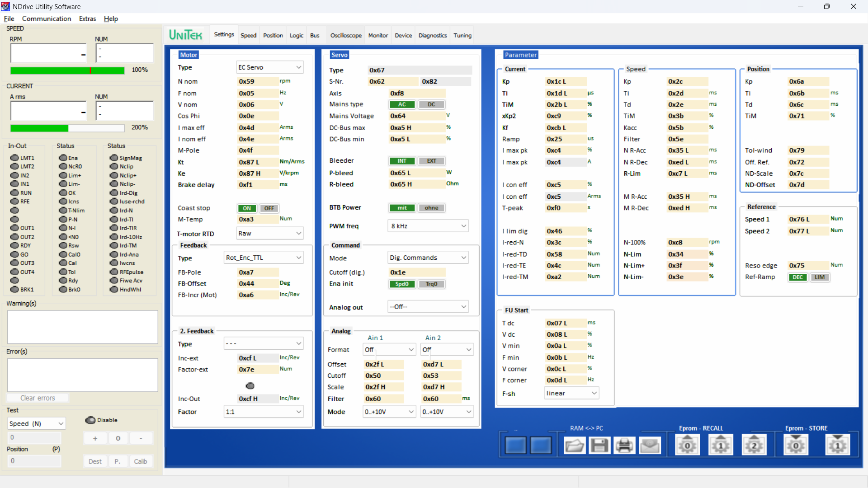Click the printer icon
Screen dimensions: 868x488
click(624, 446)
